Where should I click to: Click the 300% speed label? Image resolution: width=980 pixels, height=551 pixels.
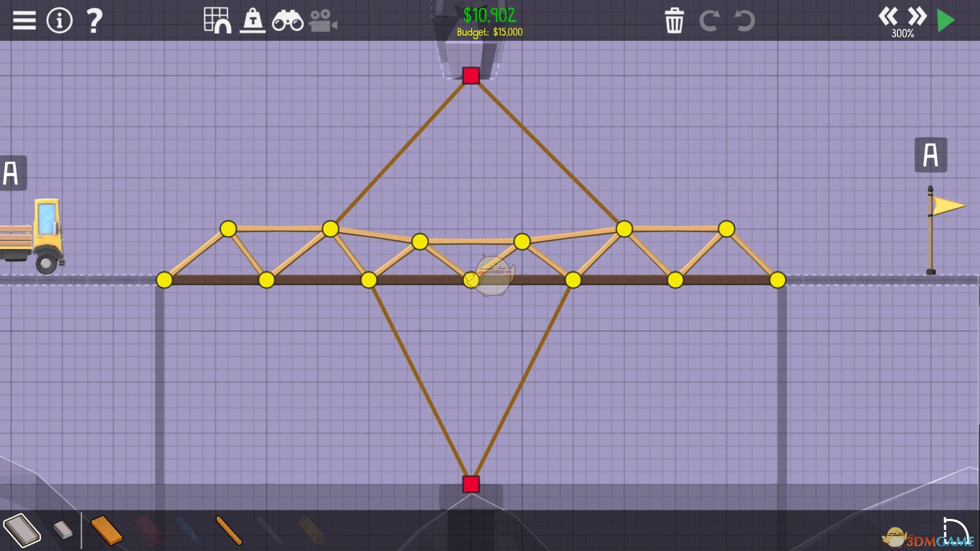tap(902, 34)
